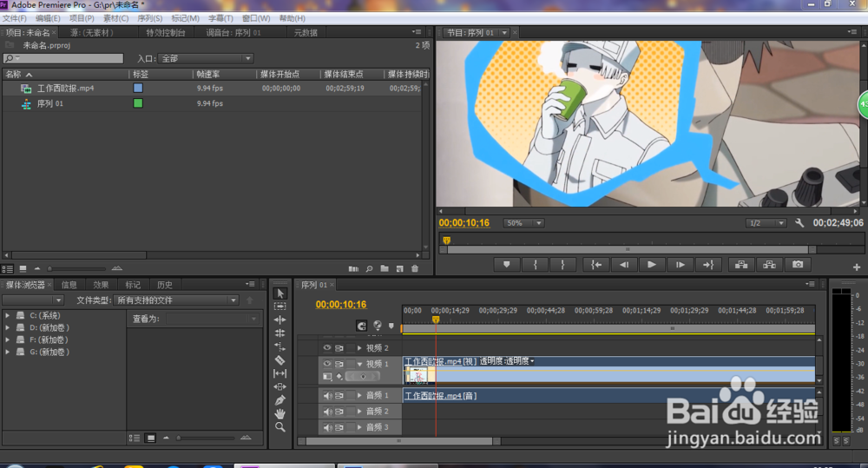Open the 序列(S) menu

point(150,18)
